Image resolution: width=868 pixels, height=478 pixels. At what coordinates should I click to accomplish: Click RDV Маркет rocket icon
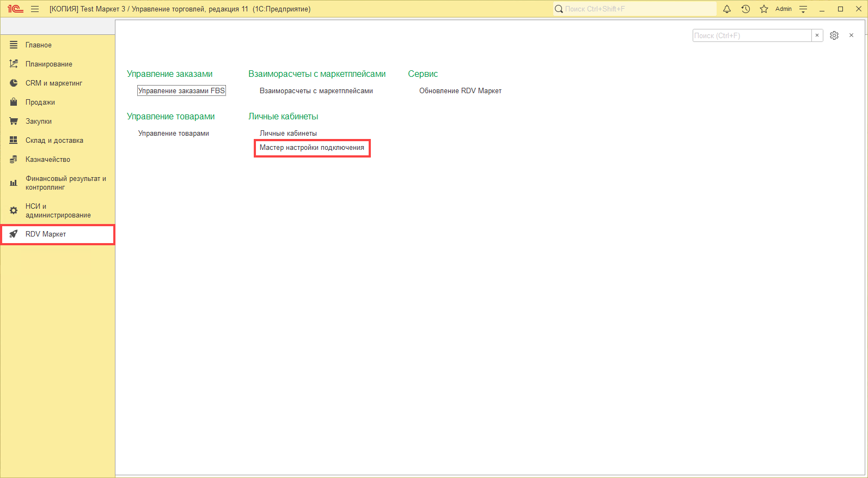[x=14, y=234]
